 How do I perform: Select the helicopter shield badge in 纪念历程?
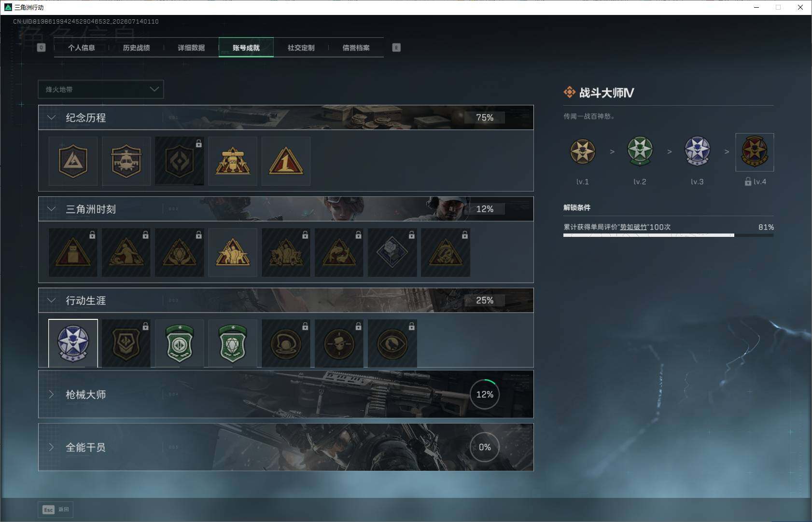126,161
